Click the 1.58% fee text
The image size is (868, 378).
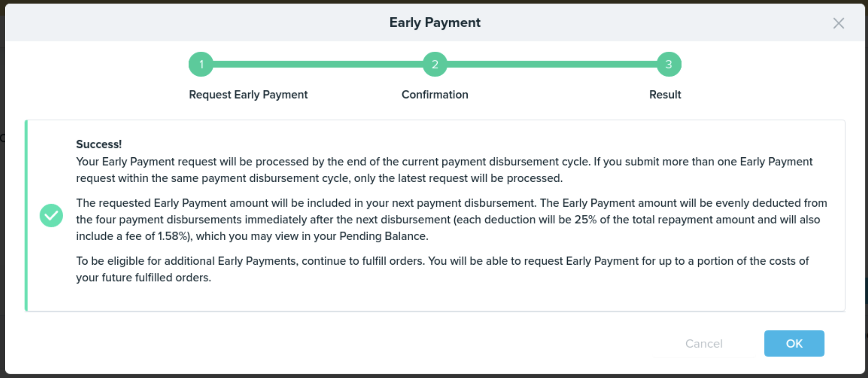173,236
